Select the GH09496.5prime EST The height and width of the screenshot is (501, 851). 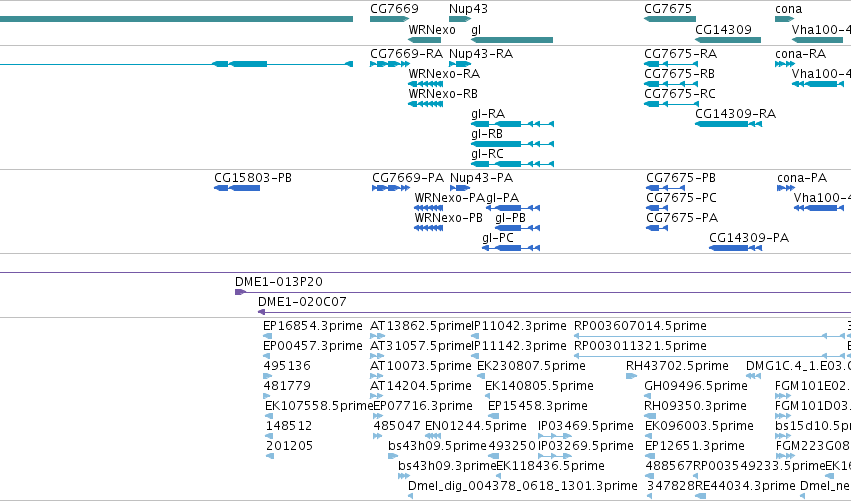(648, 396)
